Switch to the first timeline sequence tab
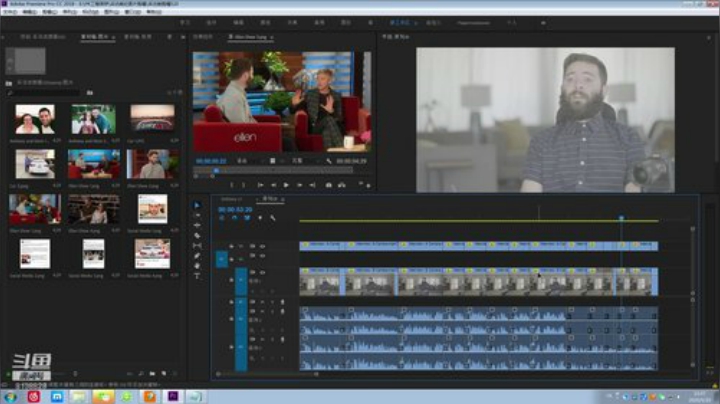The width and height of the screenshot is (720, 404). [231, 199]
